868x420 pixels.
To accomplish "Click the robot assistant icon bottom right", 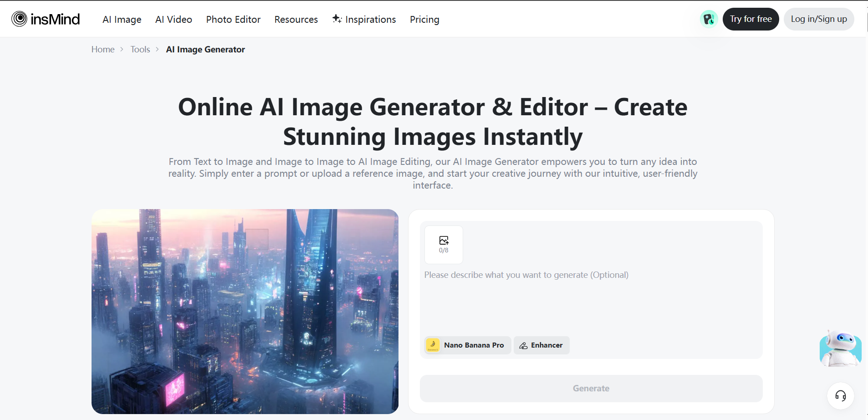I will 840,348.
